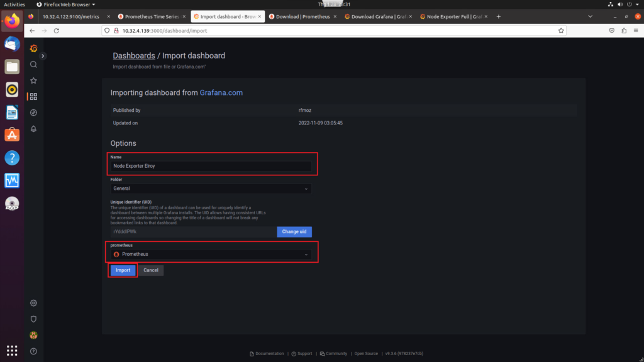Click the Import button
Screen dimensions: 644x362
pos(123,270)
